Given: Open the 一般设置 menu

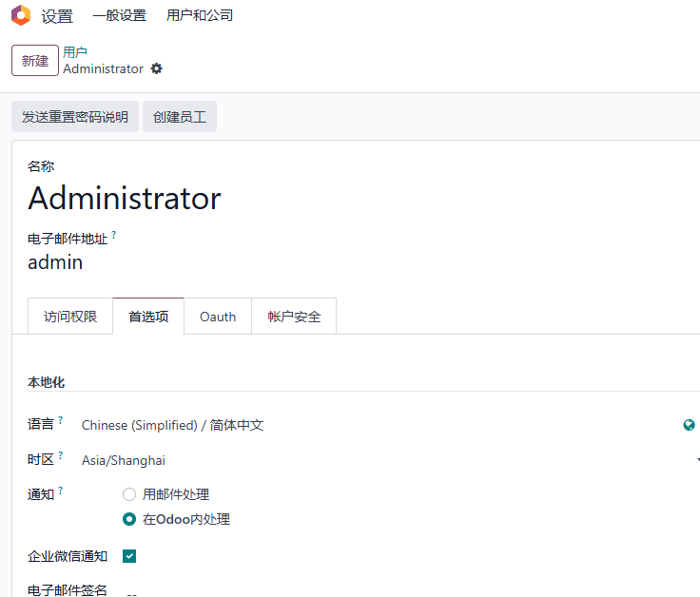Looking at the screenshot, I should [x=119, y=15].
